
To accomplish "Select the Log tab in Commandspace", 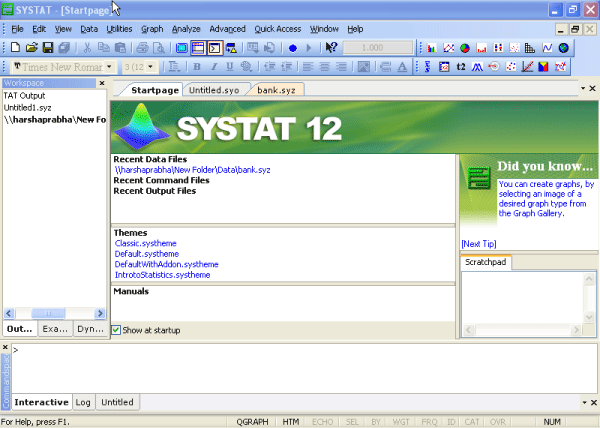I will tap(83, 402).
